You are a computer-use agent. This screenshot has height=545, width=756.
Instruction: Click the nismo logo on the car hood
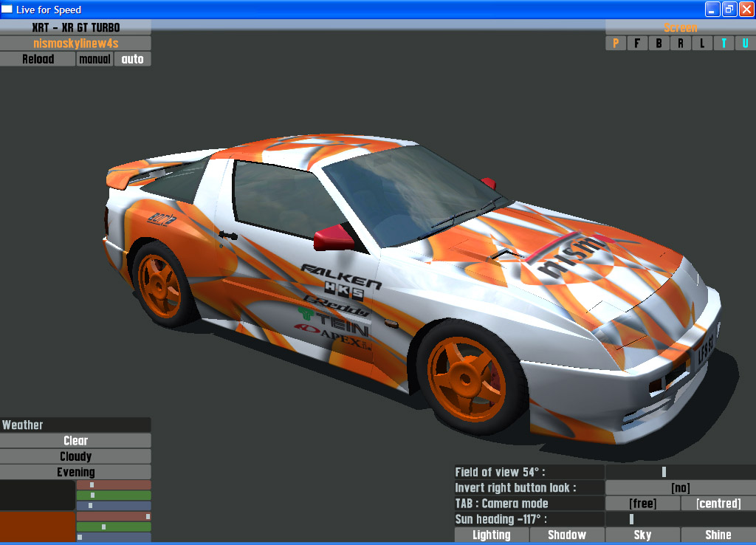tap(569, 255)
